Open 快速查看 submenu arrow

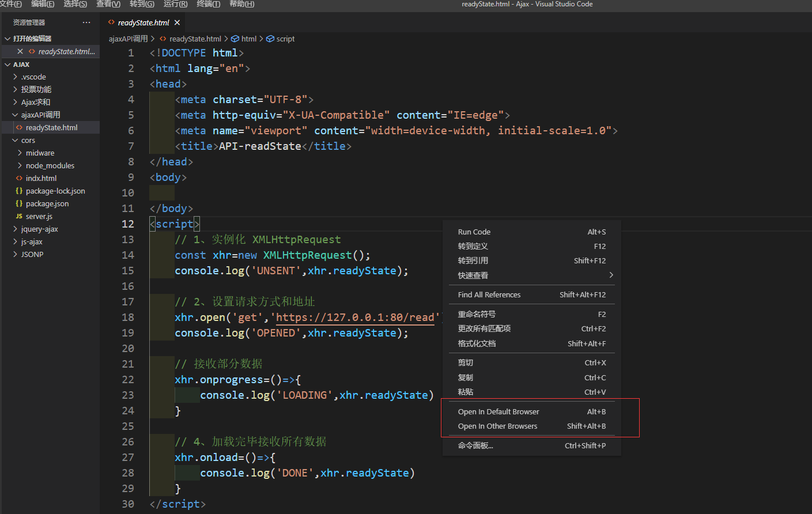coord(611,275)
